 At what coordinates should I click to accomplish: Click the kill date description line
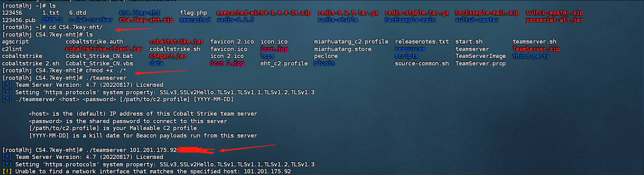coord(143,136)
